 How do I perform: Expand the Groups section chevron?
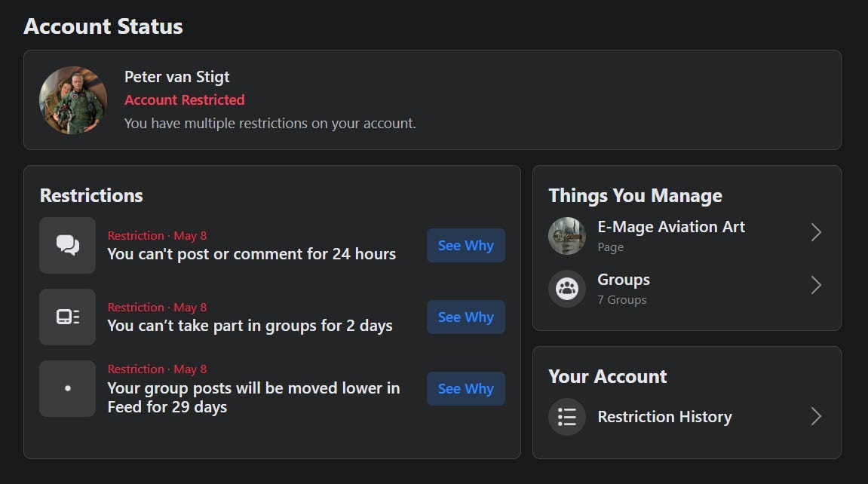pyautogui.click(x=816, y=285)
